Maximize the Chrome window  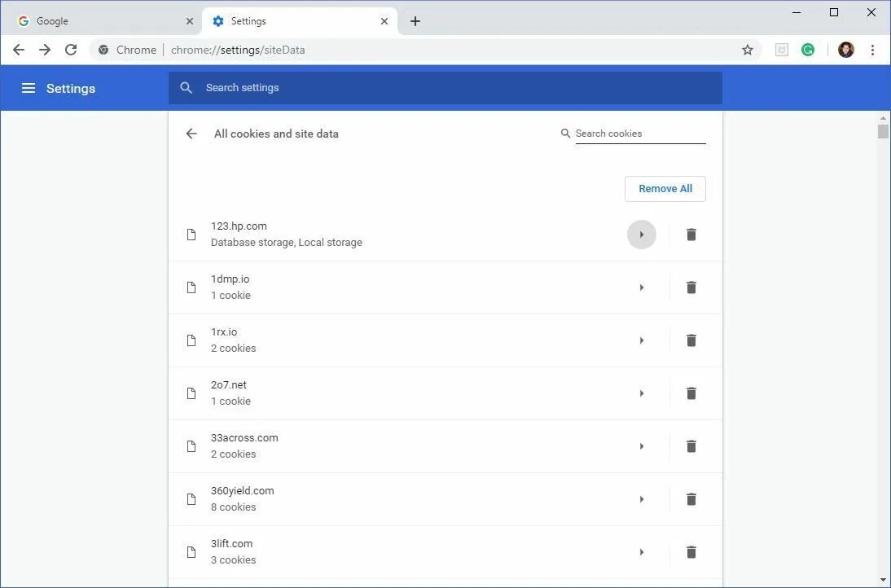(834, 12)
